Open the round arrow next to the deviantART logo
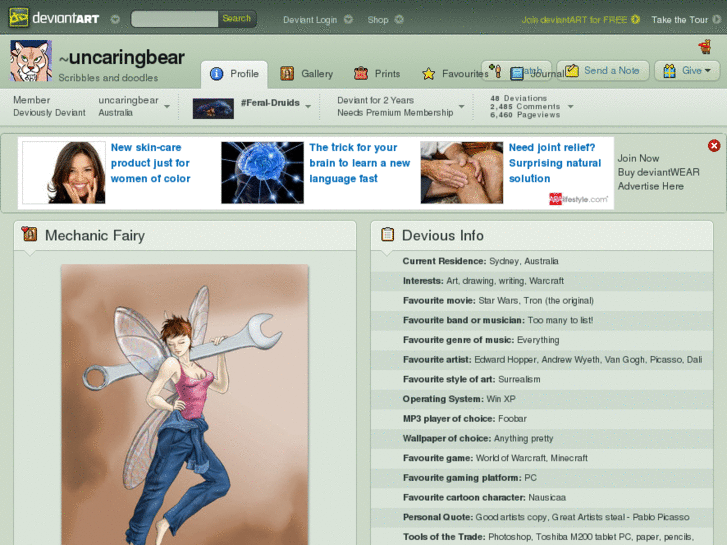 [x=115, y=19]
